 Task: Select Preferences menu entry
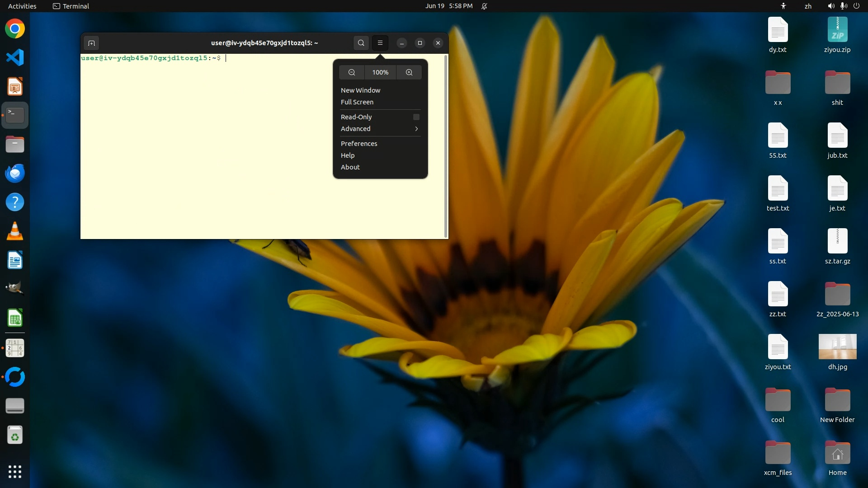click(359, 144)
